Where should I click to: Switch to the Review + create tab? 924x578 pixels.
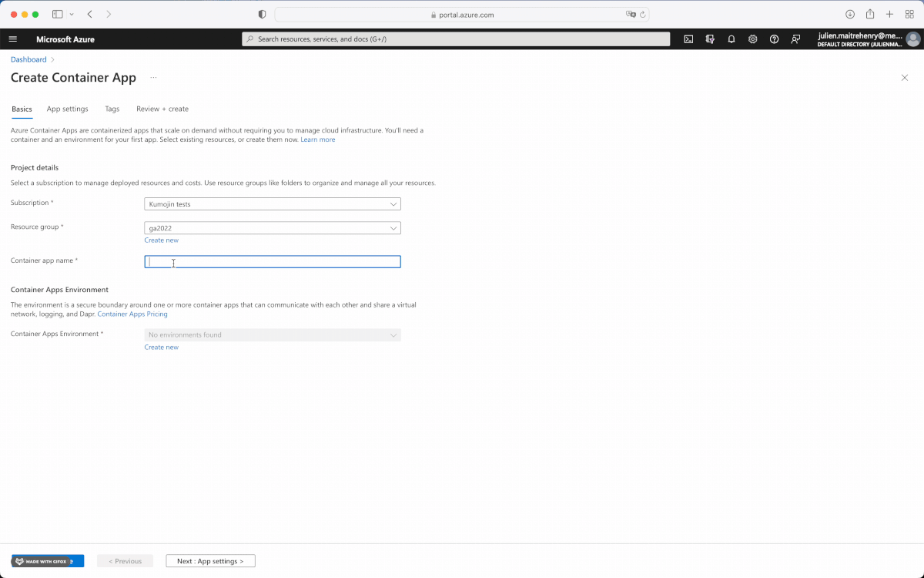162,109
